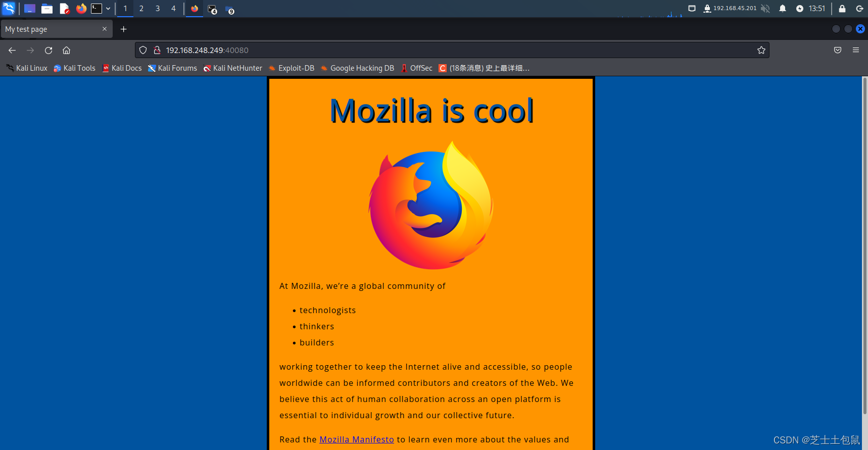Launch Firefox from the top panel
The width and height of the screenshot is (868, 450).
coord(81,9)
